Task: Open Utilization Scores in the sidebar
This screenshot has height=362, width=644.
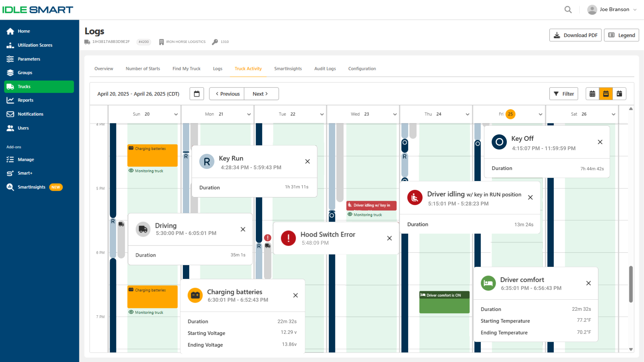Action: pyautogui.click(x=35, y=45)
